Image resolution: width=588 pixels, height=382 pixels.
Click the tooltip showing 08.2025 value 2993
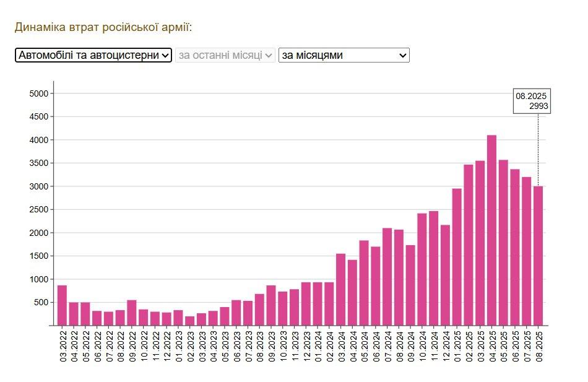[x=532, y=102]
